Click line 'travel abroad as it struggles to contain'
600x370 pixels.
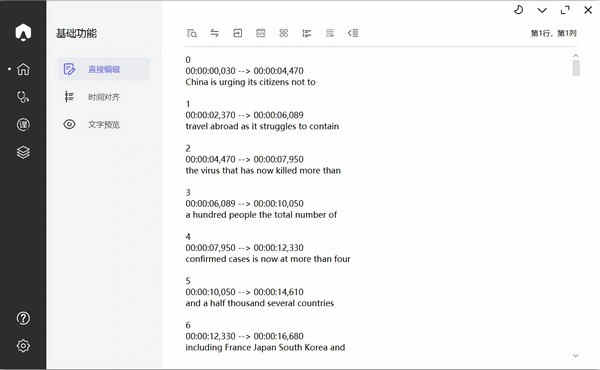[x=262, y=126]
